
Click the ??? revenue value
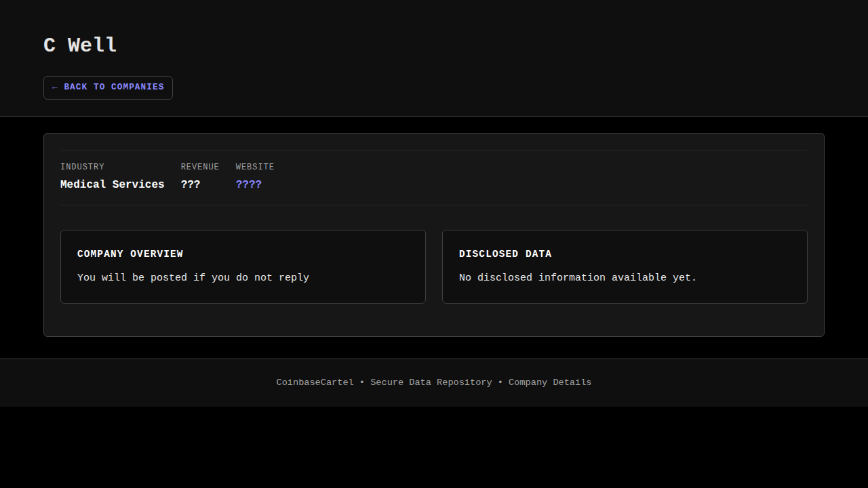(190, 184)
